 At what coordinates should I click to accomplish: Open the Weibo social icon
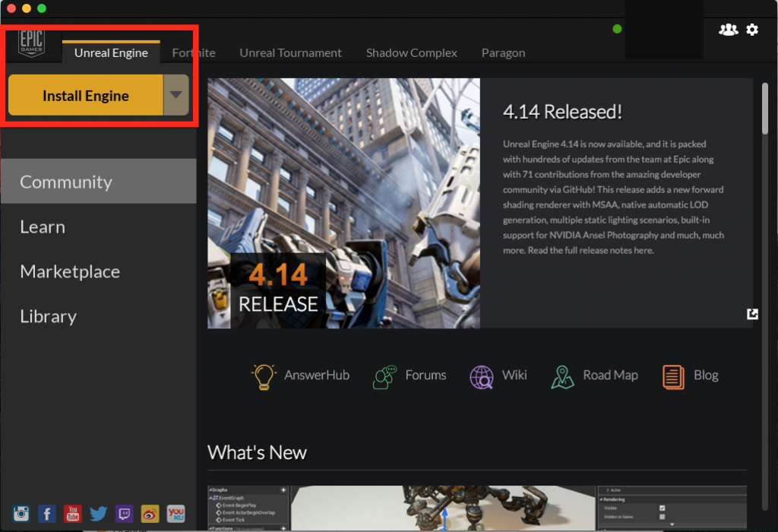pos(150,513)
